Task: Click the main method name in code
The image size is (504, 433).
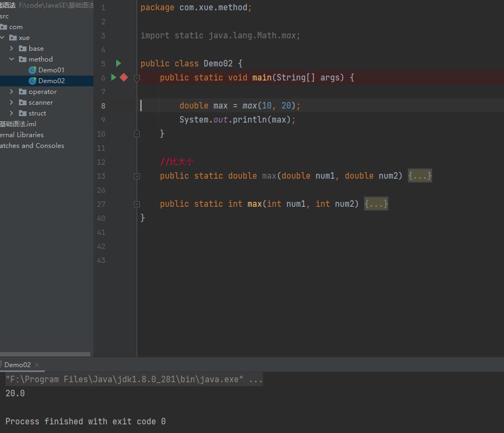Action: tap(261, 77)
